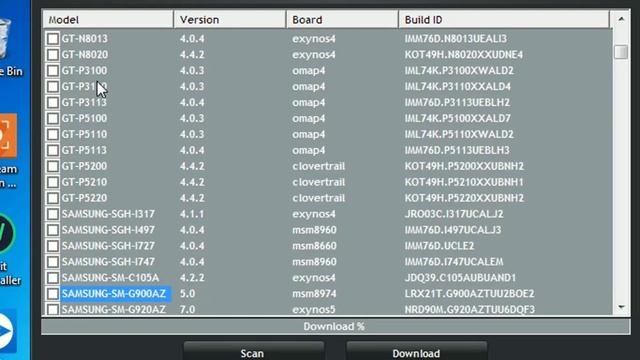This screenshot has width=640, height=360.
Task: Select the SAMSUNG-SGH-I317 model name
Action: (x=108, y=214)
